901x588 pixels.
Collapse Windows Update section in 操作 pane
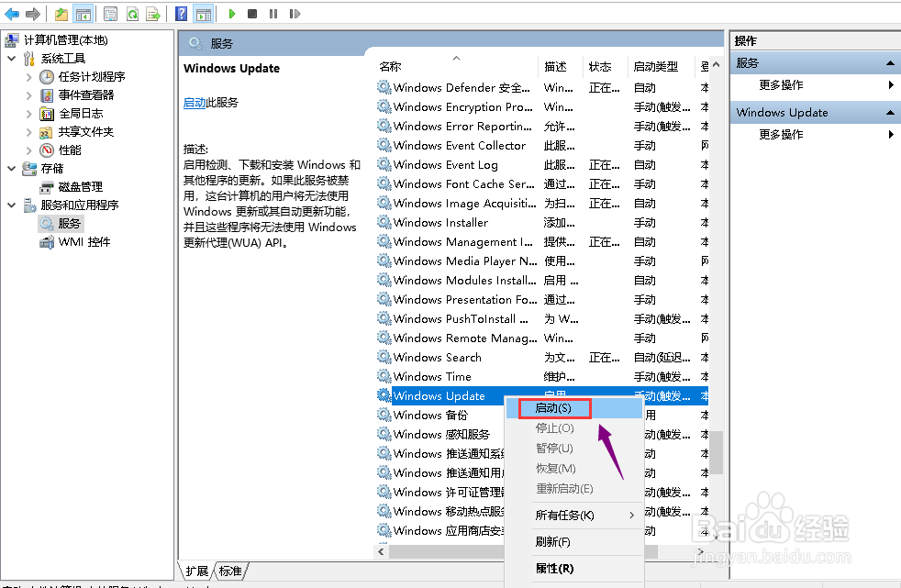click(x=890, y=113)
